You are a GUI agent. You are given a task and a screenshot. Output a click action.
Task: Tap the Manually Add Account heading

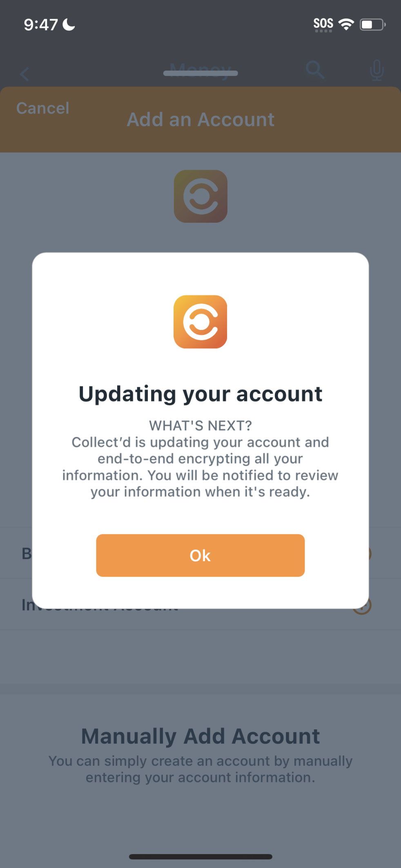200,736
